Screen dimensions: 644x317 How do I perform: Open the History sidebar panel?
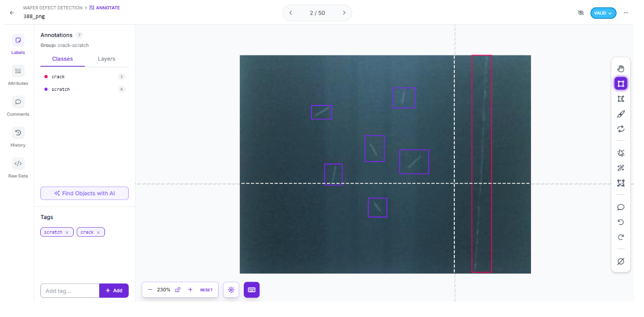click(x=18, y=137)
